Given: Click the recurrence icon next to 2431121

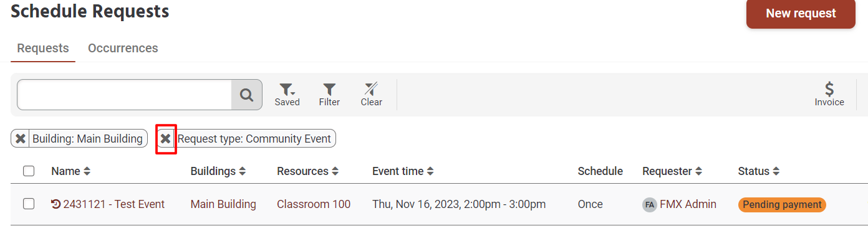Looking at the screenshot, I should [56, 204].
